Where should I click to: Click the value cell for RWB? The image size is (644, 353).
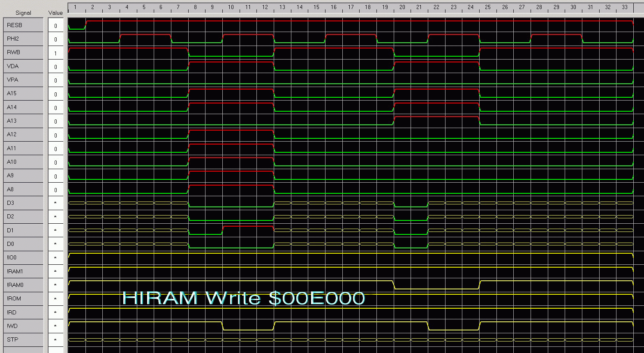click(x=55, y=53)
